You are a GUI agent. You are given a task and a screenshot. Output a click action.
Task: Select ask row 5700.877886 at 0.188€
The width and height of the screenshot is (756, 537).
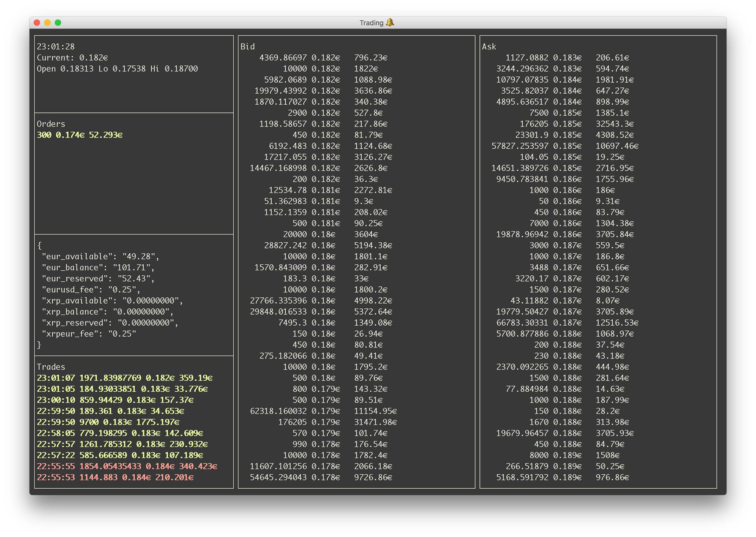click(x=565, y=334)
